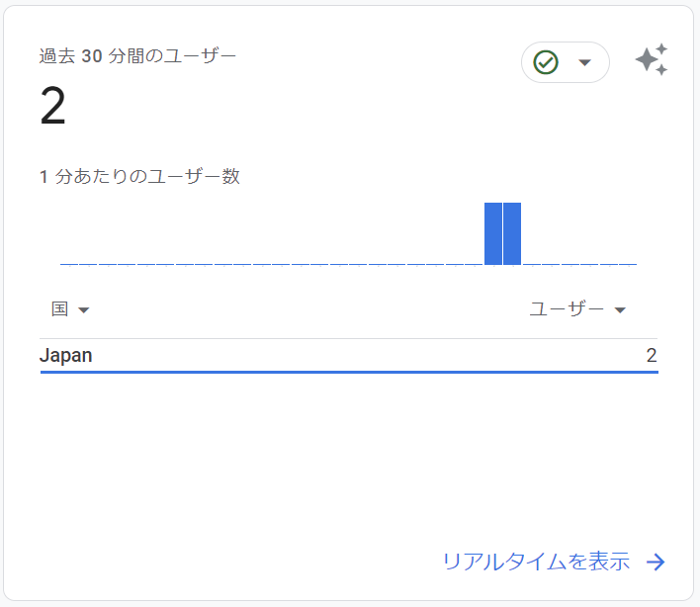Click the first blue bar in the chart
Screen dimensions: 700x607
tap(493, 234)
